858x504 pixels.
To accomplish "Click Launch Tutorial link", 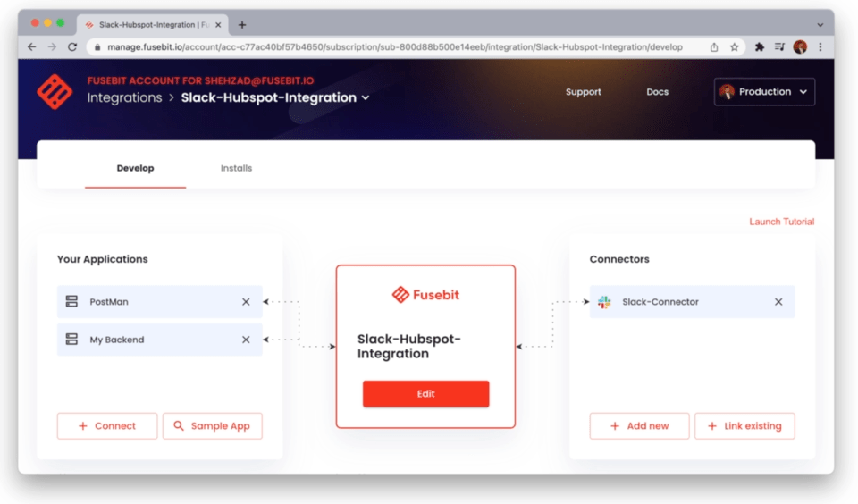I will [781, 222].
